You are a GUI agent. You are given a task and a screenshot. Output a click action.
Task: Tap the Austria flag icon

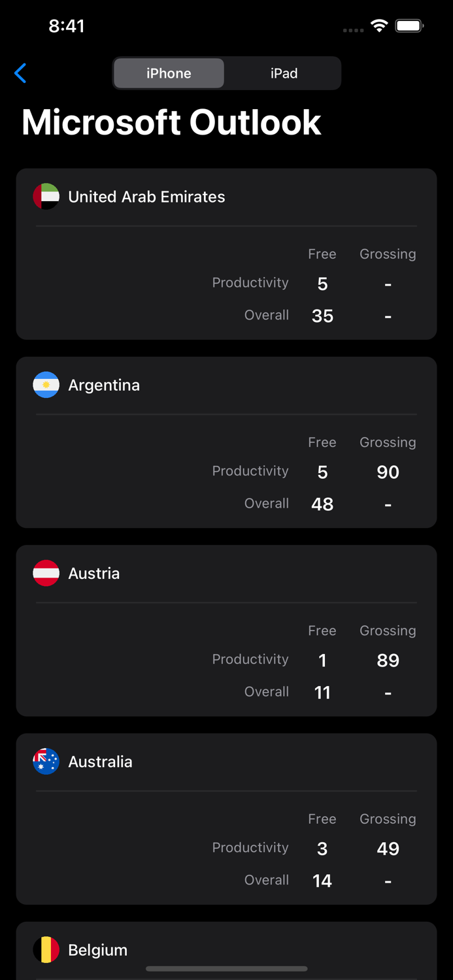click(x=46, y=573)
